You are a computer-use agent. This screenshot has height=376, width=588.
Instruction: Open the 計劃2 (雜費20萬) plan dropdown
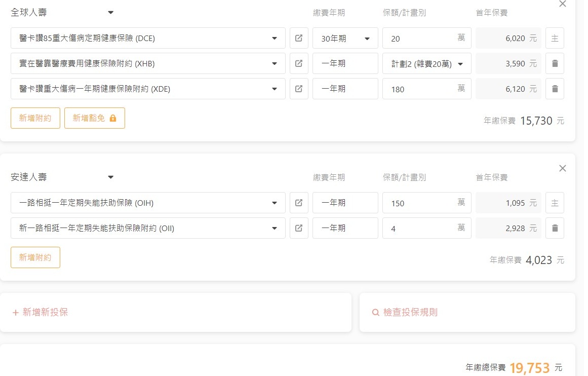(460, 64)
